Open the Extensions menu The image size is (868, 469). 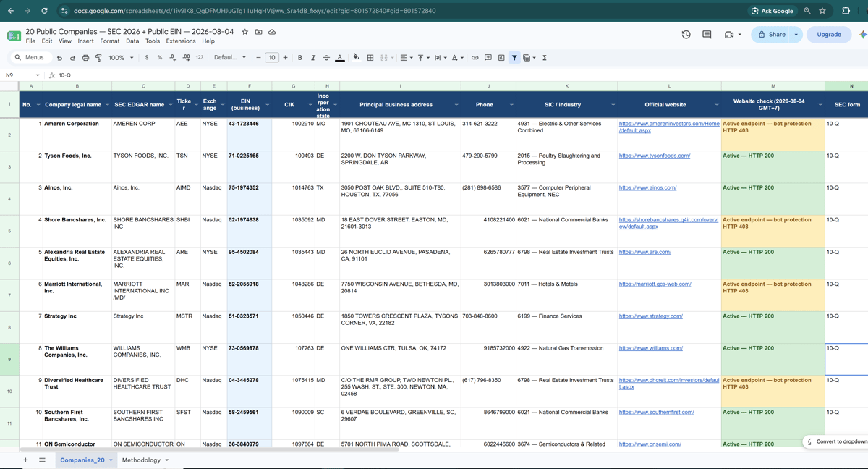181,41
